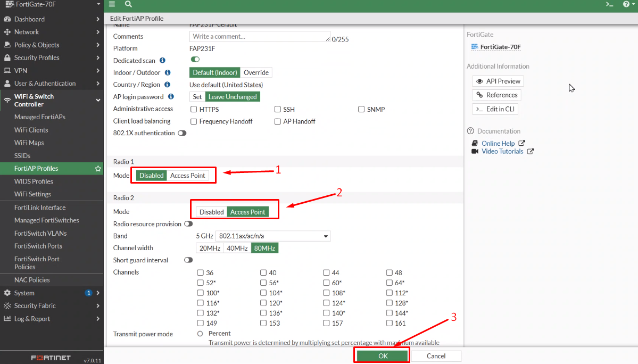Open the API Preview button
Image resolution: width=638 pixels, height=364 pixels.
pyautogui.click(x=498, y=81)
